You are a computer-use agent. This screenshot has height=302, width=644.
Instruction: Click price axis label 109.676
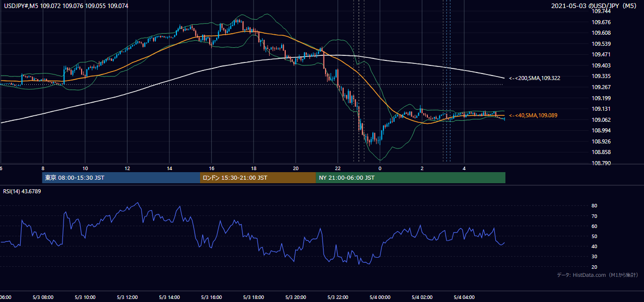click(601, 22)
